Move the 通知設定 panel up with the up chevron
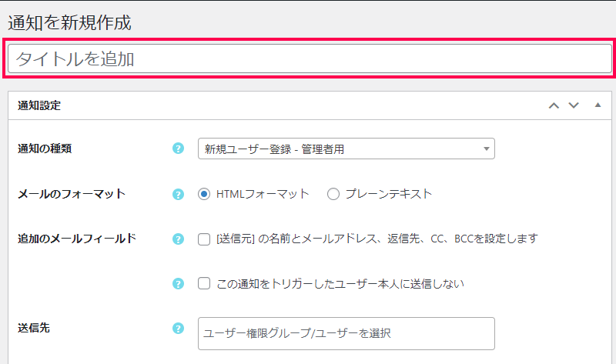 [x=554, y=105]
